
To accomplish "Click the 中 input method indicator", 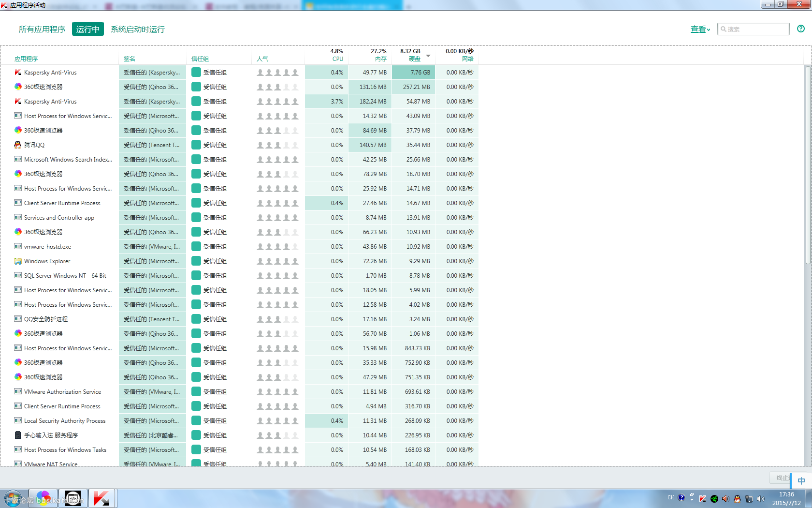I will click(x=801, y=481).
